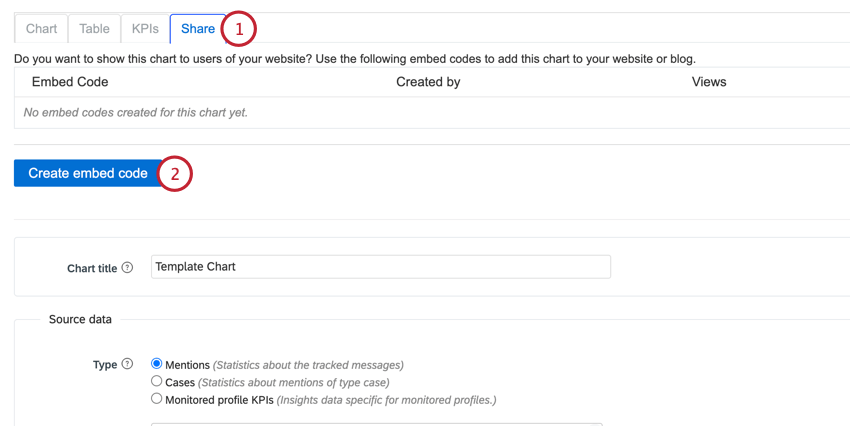The image size is (850, 426).
Task: Click the red step 2 marker
Action: pos(175,173)
